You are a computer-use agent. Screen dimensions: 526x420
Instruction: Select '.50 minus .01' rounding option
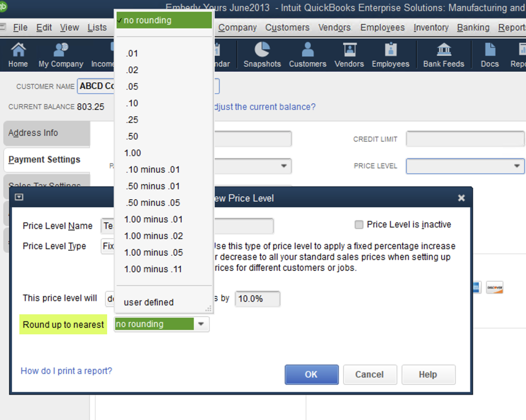click(153, 186)
